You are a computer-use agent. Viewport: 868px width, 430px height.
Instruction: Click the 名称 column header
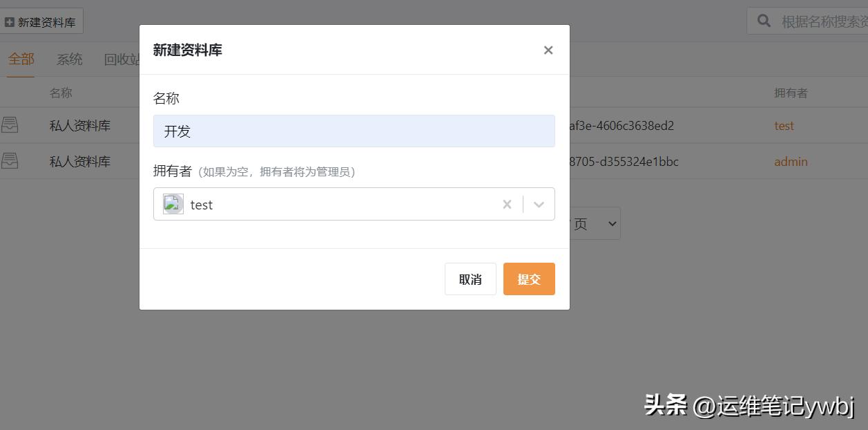(61, 92)
